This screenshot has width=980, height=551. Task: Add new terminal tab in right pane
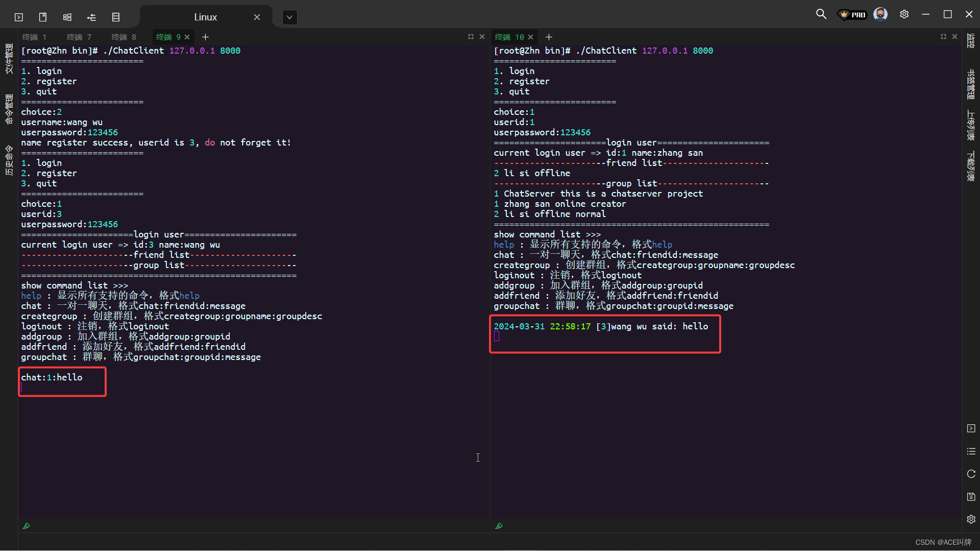(x=549, y=37)
